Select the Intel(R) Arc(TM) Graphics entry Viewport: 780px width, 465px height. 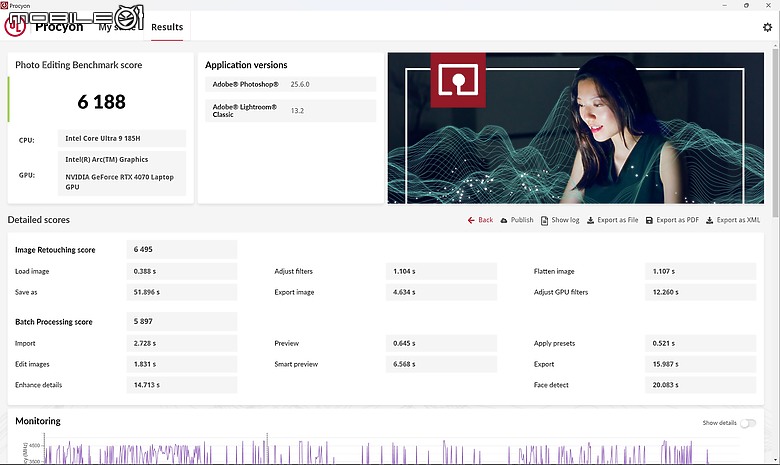106,159
